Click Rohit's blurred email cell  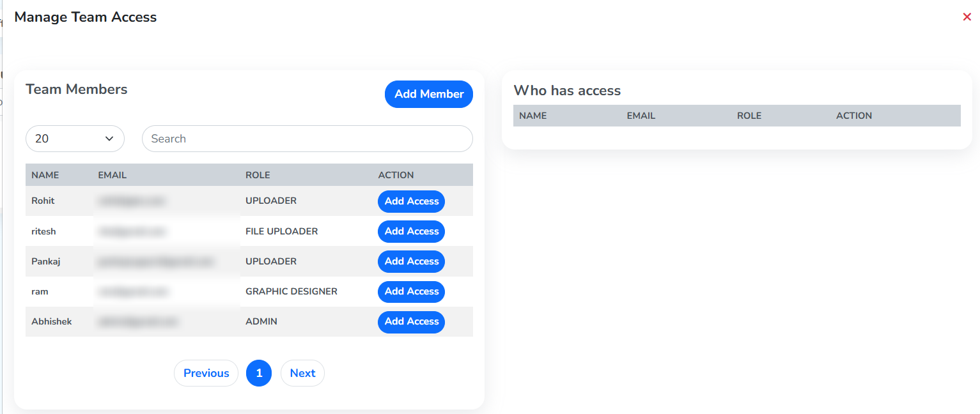[131, 201]
